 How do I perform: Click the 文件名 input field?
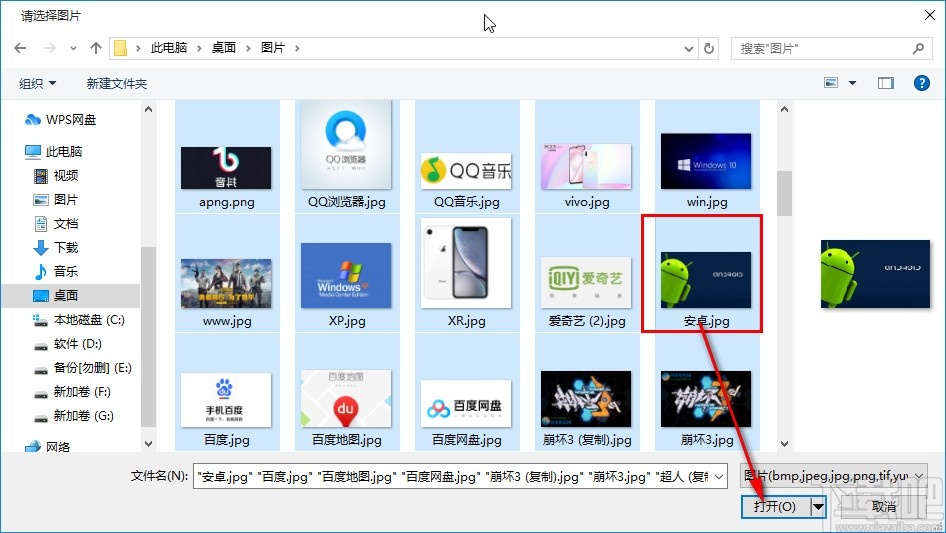point(452,477)
